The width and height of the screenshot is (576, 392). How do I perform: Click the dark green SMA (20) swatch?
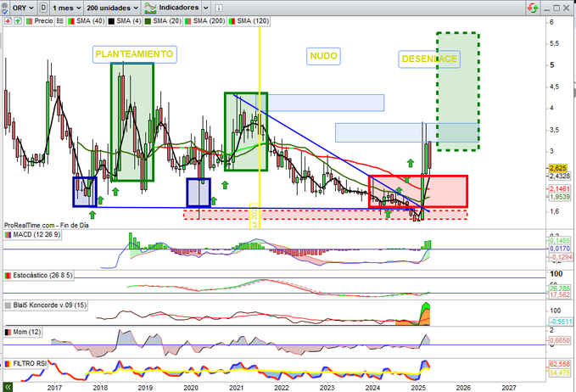[x=148, y=21]
